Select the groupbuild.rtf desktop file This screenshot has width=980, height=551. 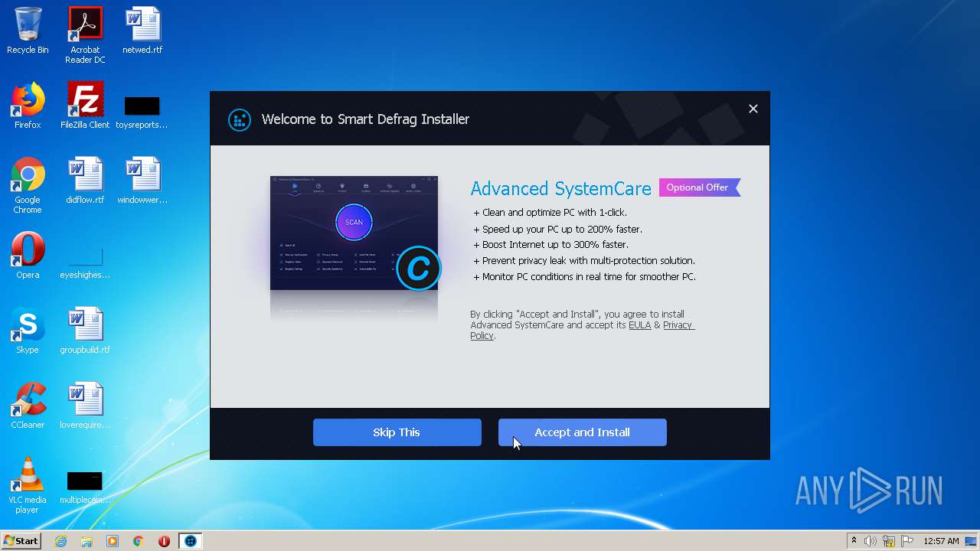coord(85,331)
